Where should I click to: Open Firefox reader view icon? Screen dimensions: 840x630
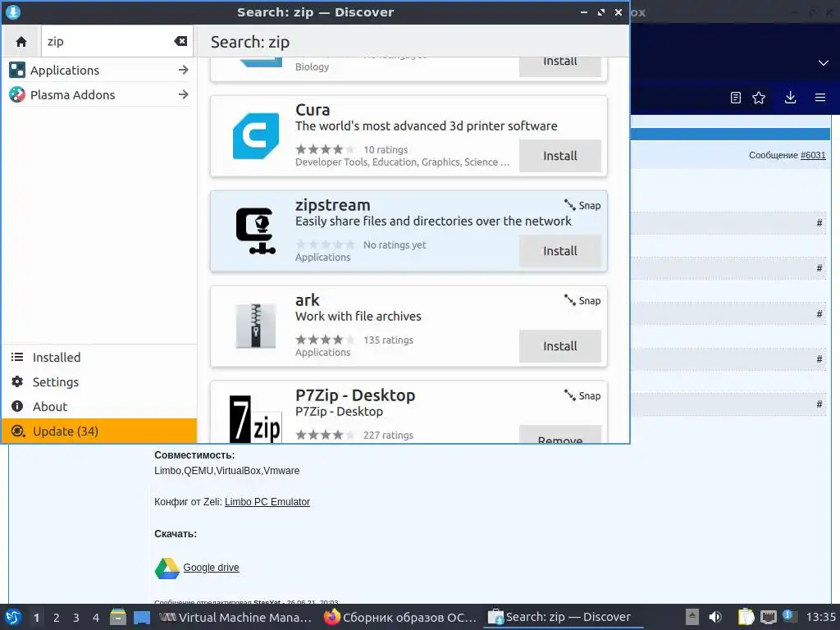coord(736,98)
